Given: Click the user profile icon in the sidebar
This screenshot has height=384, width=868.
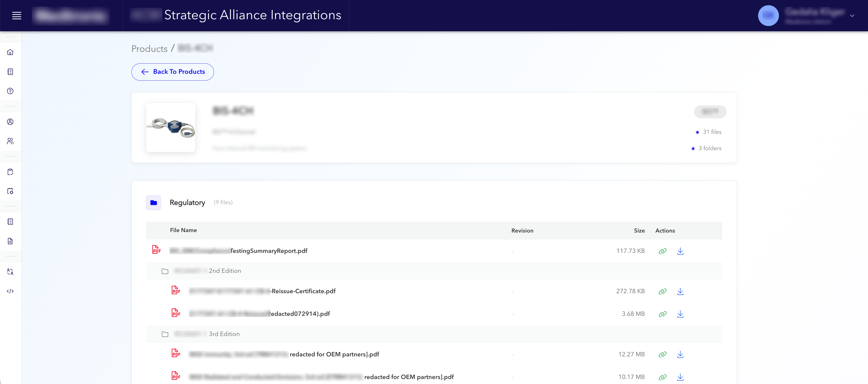Looking at the screenshot, I should coord(10,122).
